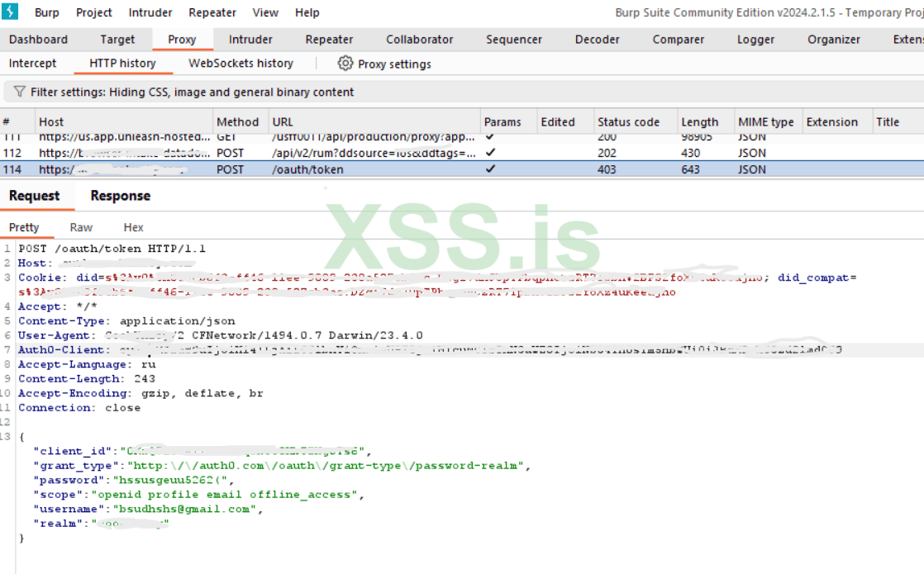Click the User-Agent header line
This screenshot has width=924, height=574.
(x=221, y=335)
